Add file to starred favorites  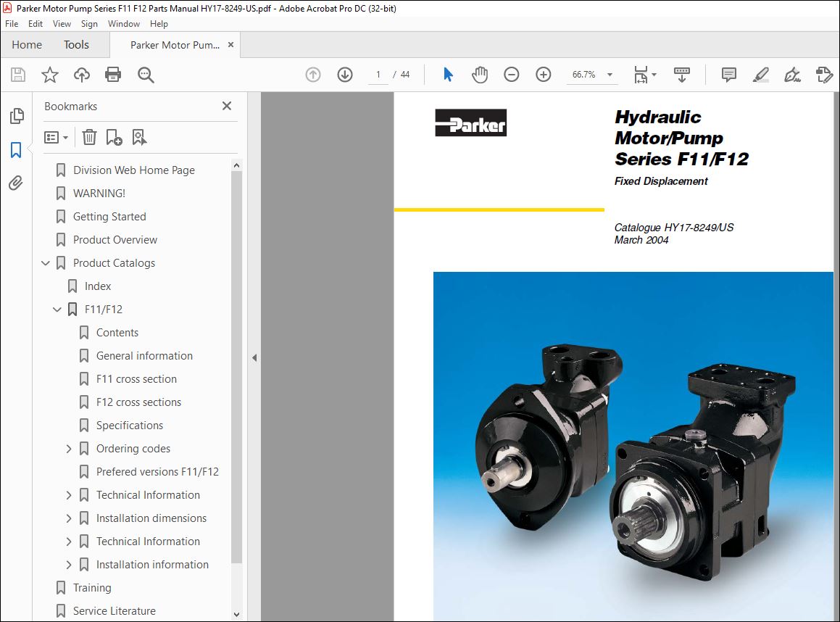50,75
